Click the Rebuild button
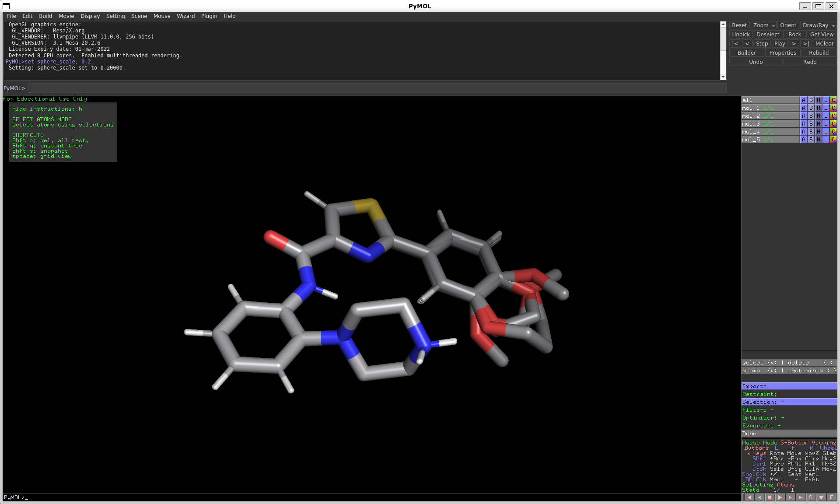 tap(819, 53)
